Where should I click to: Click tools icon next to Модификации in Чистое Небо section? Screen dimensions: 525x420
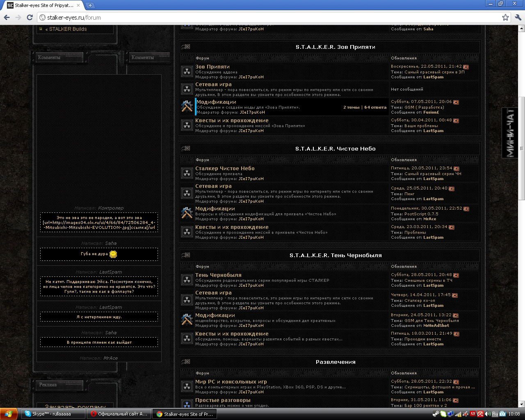pyautogui.click(x=187, y=213)
